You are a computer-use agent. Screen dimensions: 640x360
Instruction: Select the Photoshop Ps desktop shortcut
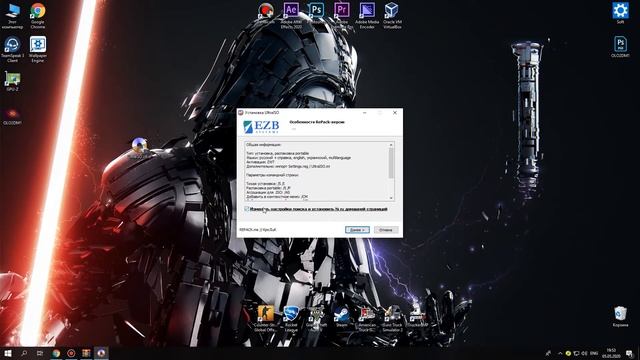pyautogui.click(x=316, y=14)
